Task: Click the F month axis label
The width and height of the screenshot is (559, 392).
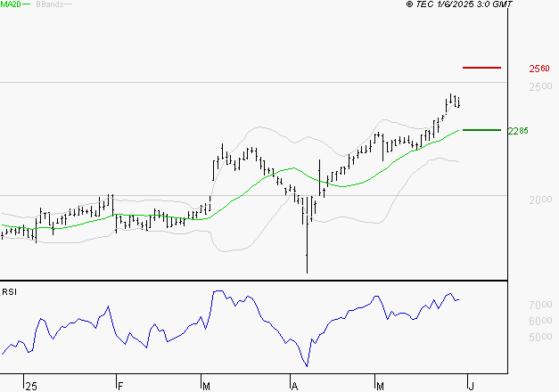Action: pyautogui.click(x=120, y=387)
